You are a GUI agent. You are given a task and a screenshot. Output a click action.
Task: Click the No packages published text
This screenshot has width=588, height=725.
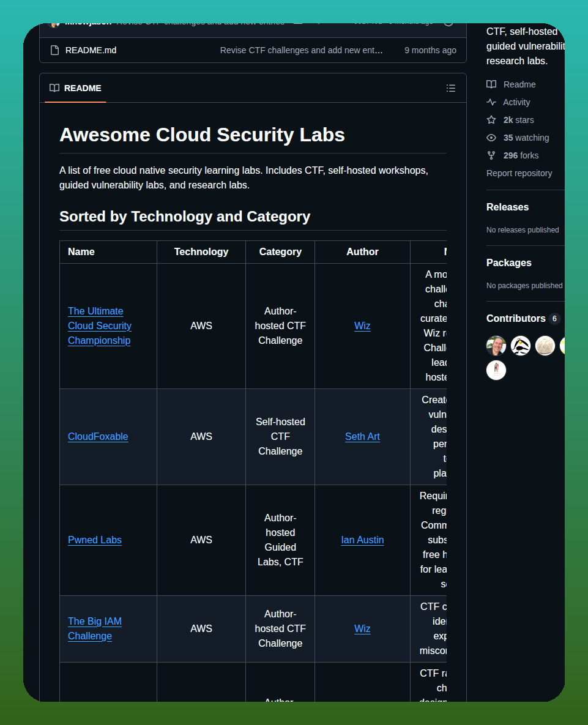click(x=524, y=285)
